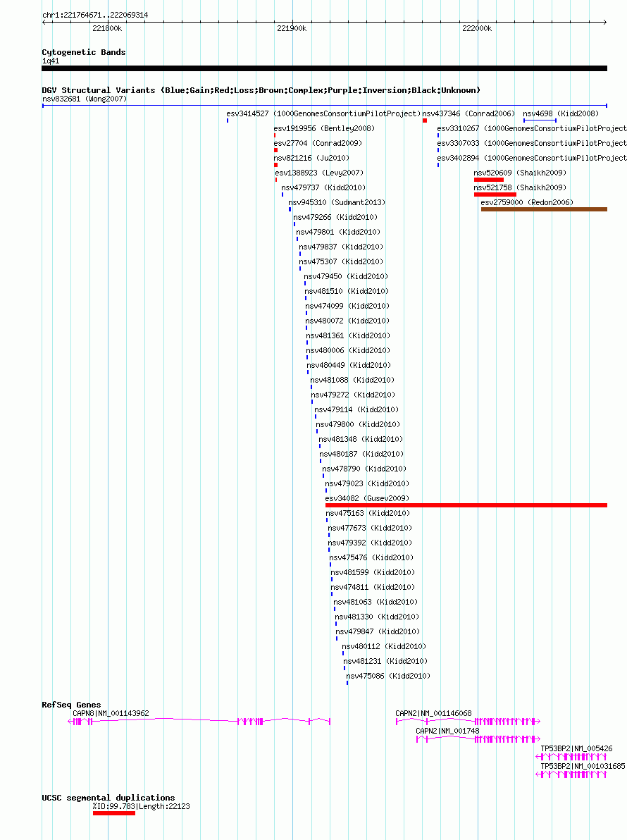This screenshot has height=840, width=627.
Task: Select nsv479837 (Kidd2010) label
Action: pyautogui.click(x=341, y=247)
